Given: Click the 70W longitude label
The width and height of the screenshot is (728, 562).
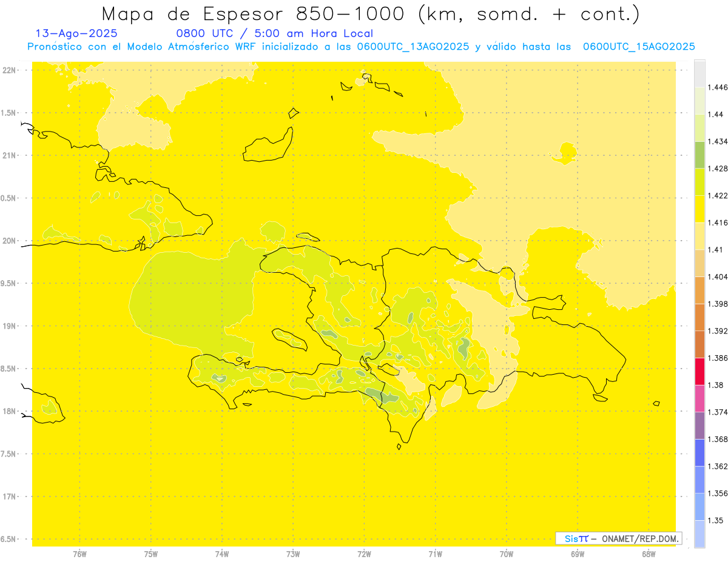Looking at the screenshot, I should tap(507, 554).
